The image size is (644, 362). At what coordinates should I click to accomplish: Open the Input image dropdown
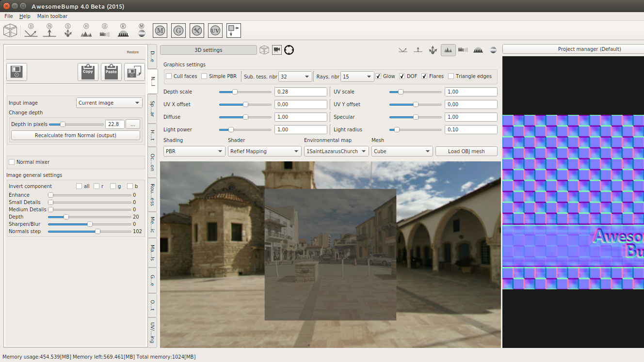109,103
